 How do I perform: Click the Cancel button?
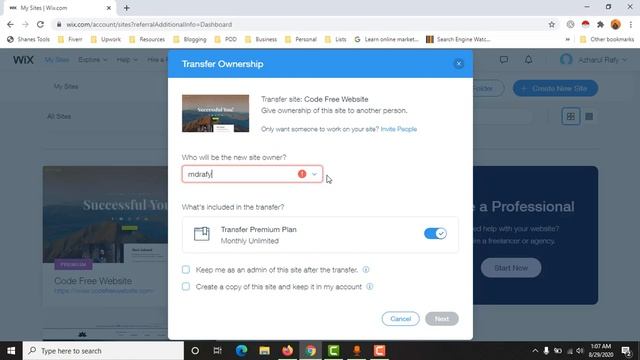click(x=400, y=319)
